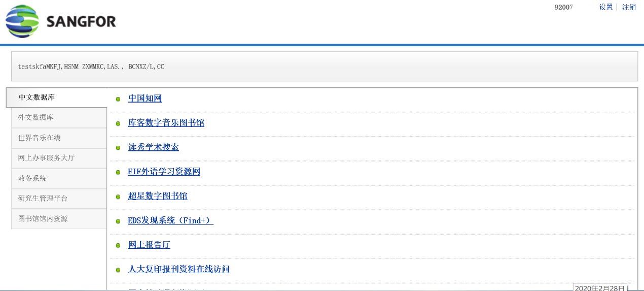Open 人大复印报刊资料在线访问 link
644x291 pixels.
pos(179,269)
